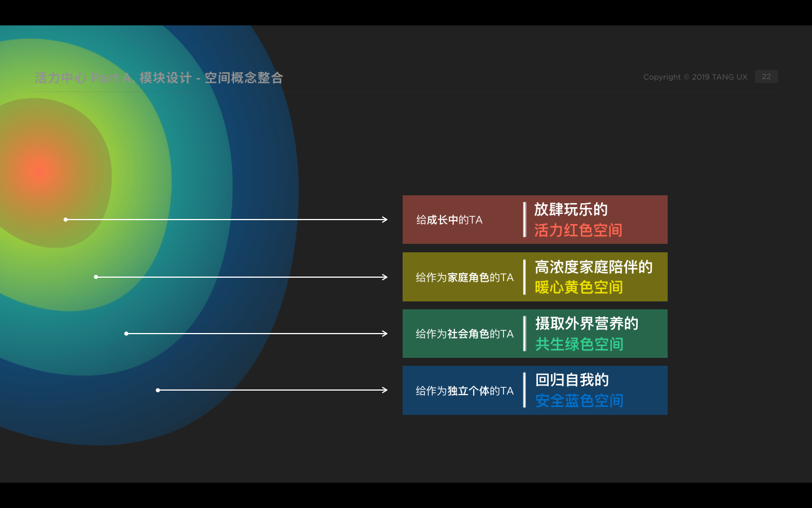Click the slide title '活力中心 Part A. 模块设计 - 空间概念整合'
This screenshot has height=508, width=812.
pyautogui.click(x=159, y=78)
